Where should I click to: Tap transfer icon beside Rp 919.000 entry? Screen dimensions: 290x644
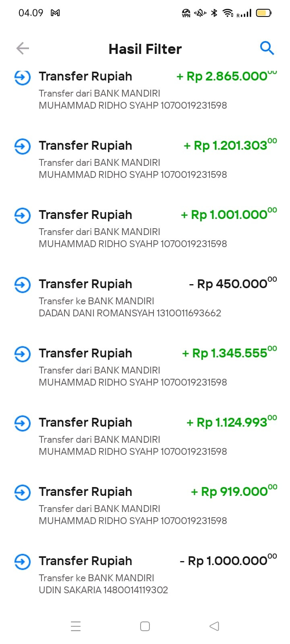tap(23, 492)
